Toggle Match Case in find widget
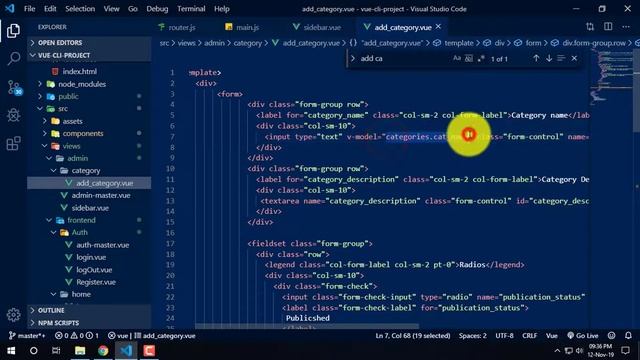640x360 pixels. pos(457,58)
